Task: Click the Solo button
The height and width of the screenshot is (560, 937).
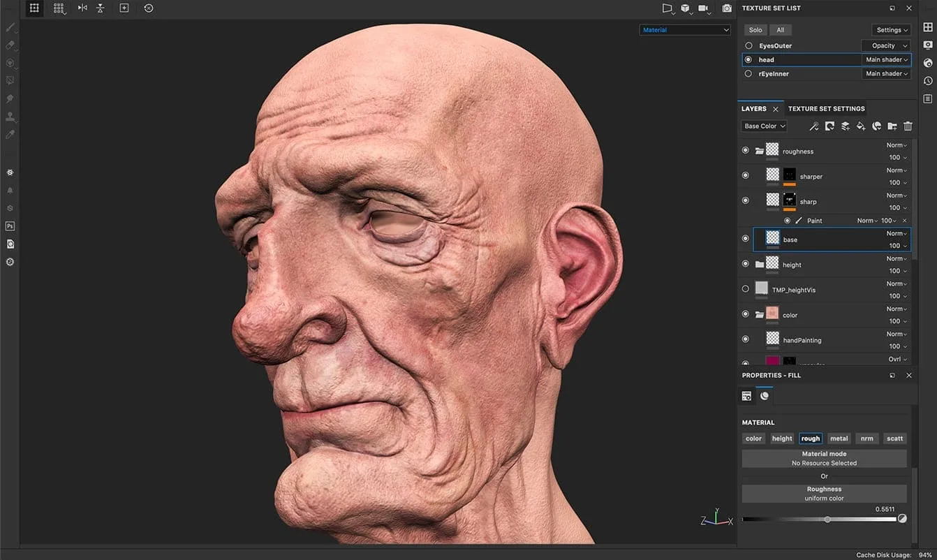Action: pyautogui.click(x=755, y=30)
